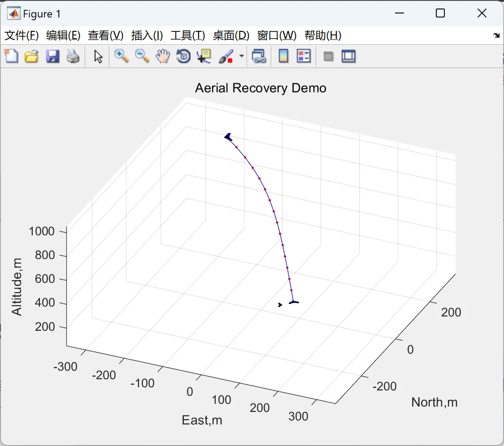Viewport: 504px width, 446px height.
Task: Click the dock figure arrow at menu bar right
Action: (x=497, y=35)
